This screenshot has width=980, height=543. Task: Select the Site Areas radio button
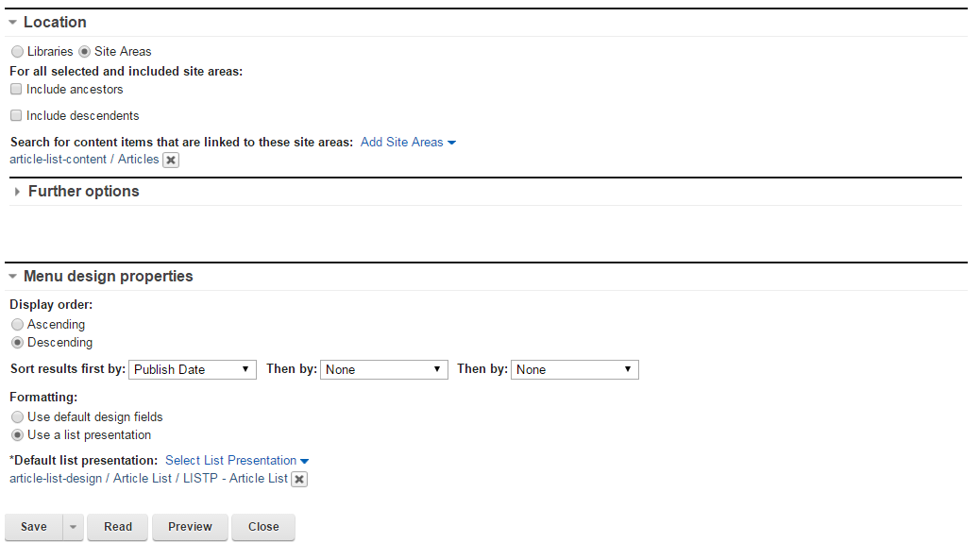[85, 52]
